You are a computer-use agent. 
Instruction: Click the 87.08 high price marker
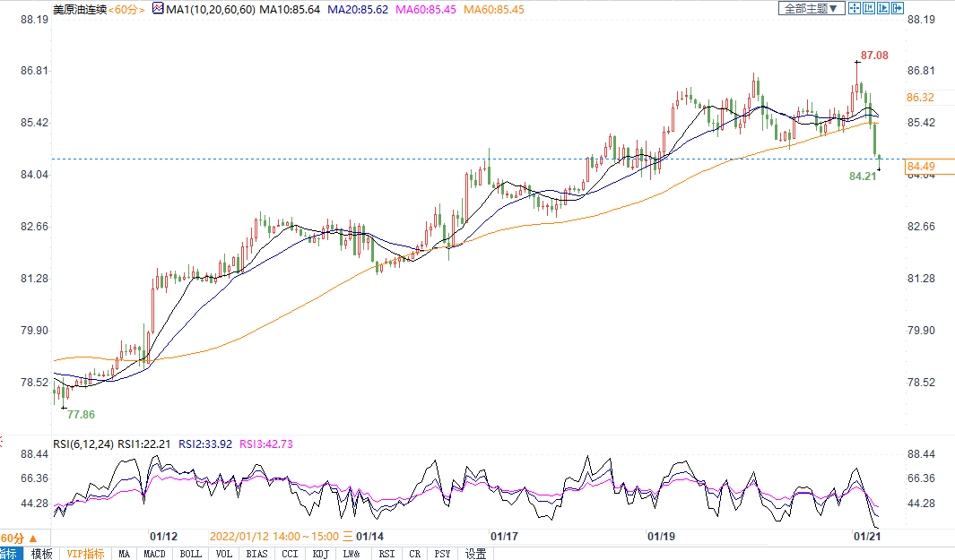pyautogui.click(x=874, y=56)
